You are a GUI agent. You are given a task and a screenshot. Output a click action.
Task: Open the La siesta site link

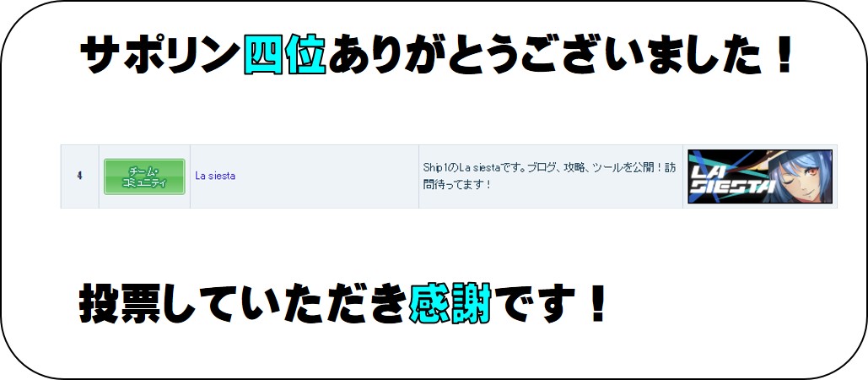[215, 176]
